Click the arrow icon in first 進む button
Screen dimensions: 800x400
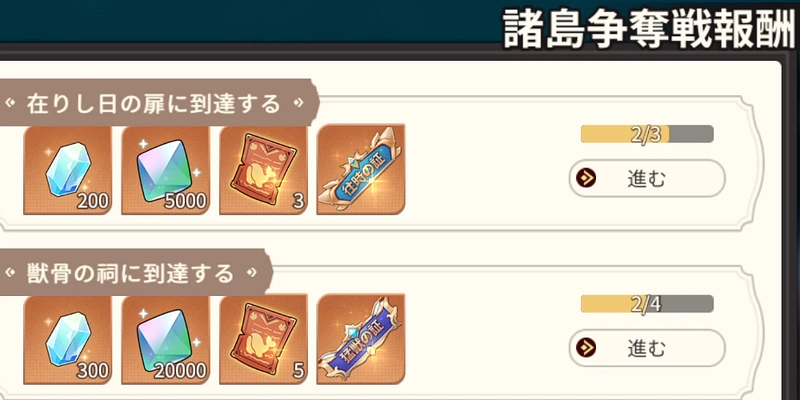(586, 179)
